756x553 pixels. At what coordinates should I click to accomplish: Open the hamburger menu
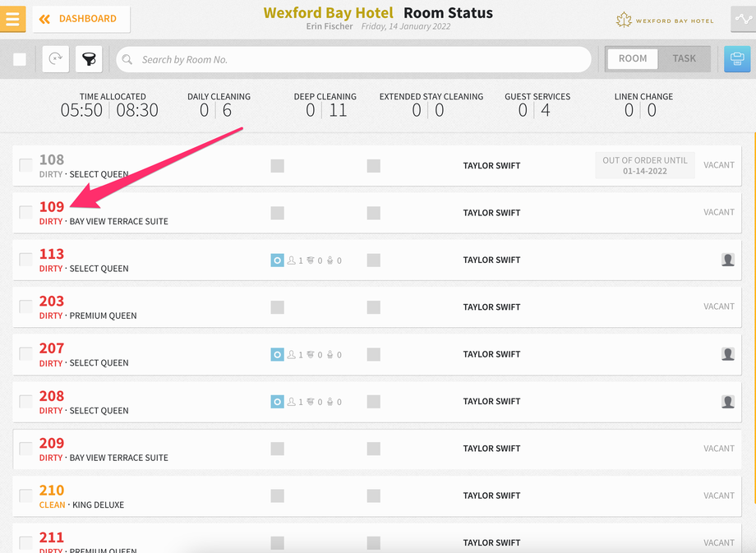[12, 19]
